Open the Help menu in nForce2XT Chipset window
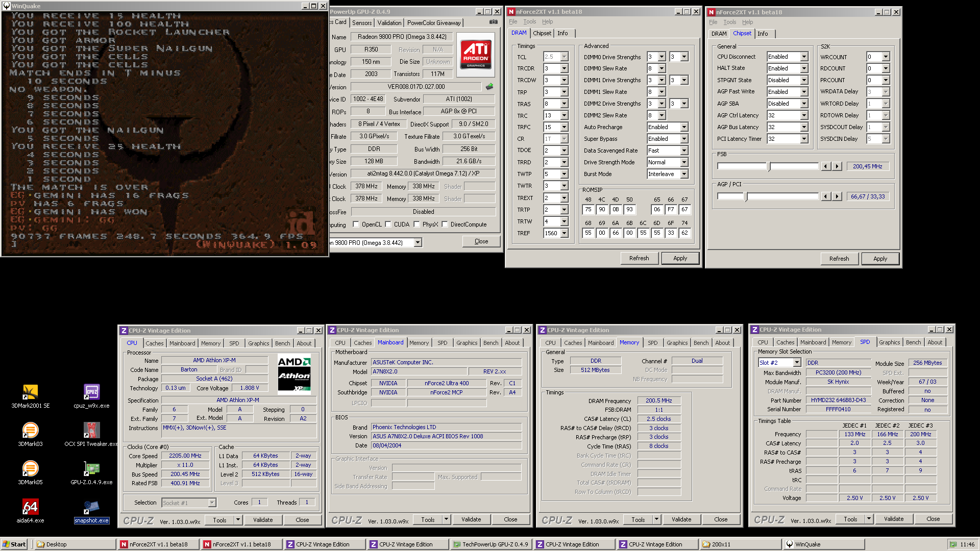 (x=747, y=22)
